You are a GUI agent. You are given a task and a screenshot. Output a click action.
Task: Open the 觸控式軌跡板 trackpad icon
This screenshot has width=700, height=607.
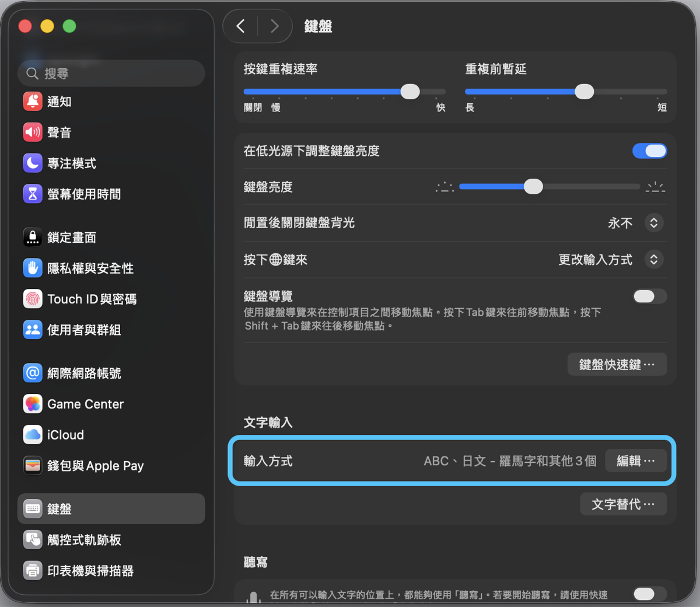[33, 540]
